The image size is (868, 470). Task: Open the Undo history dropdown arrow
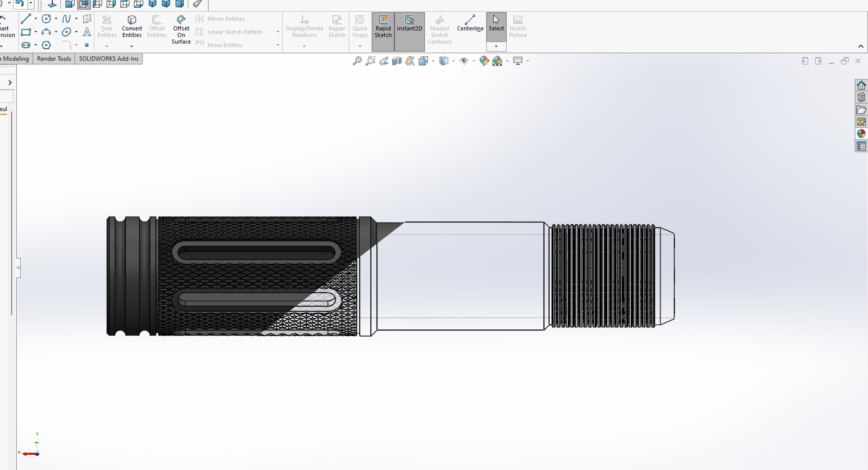pyautogui.click(x=30, y=4)
